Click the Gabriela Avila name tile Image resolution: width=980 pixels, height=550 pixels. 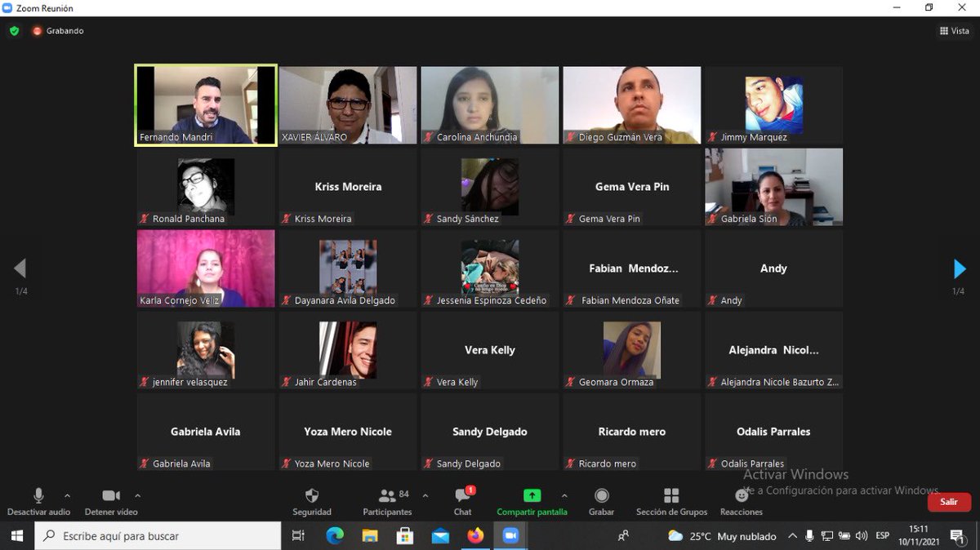pos(206,432)
